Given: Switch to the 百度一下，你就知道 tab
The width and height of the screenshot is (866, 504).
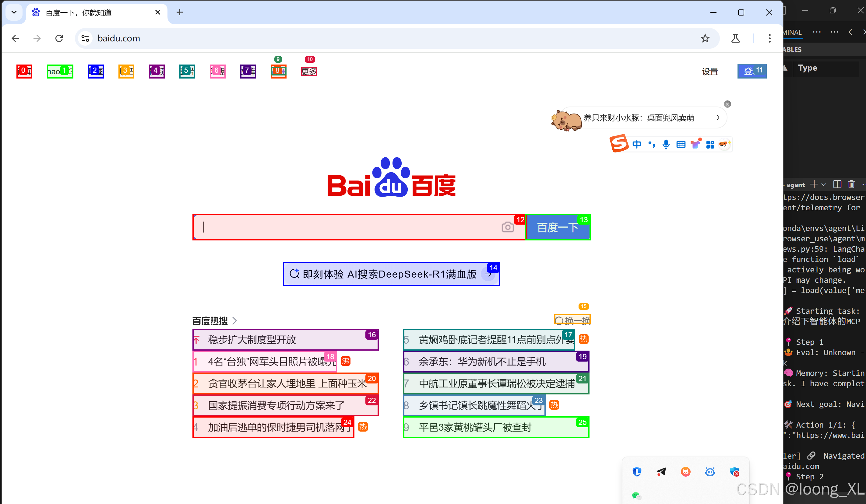Looking at the screenshot, I should tap(79, 12).
